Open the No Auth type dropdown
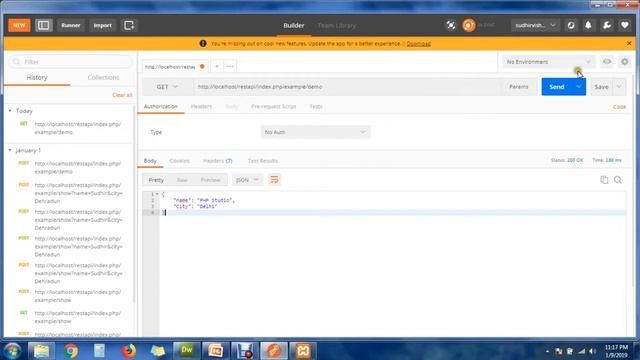 point(315,132)
